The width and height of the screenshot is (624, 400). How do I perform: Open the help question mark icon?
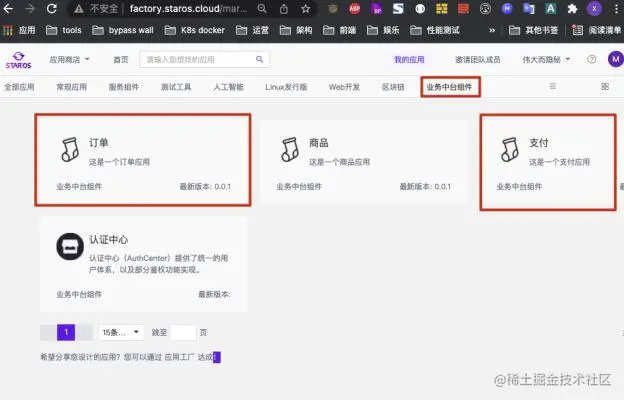tap(592, 59)
